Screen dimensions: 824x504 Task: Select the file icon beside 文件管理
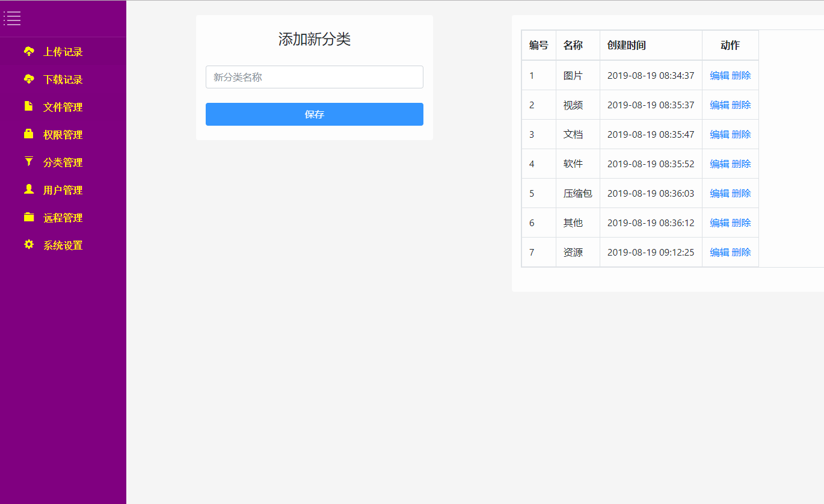point(28,107)
